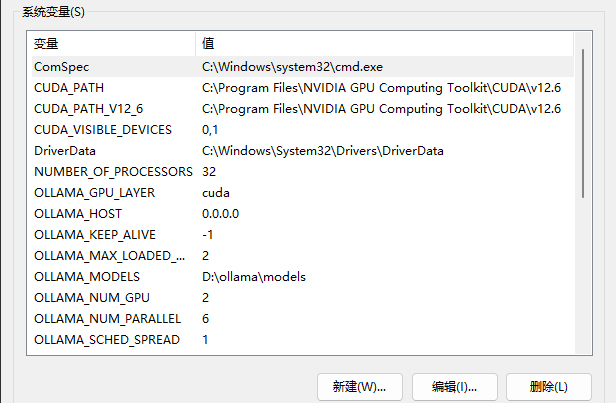Click the 新建(W)... button
Viewport: 616px width, 403px height.
pyautogui.click(x=360, y=387)
